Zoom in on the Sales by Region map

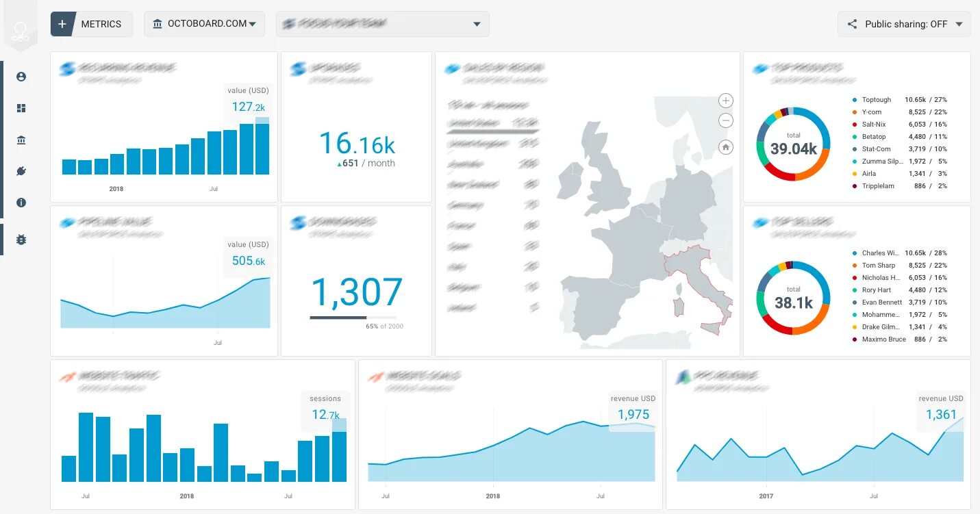tap(725, 100)
